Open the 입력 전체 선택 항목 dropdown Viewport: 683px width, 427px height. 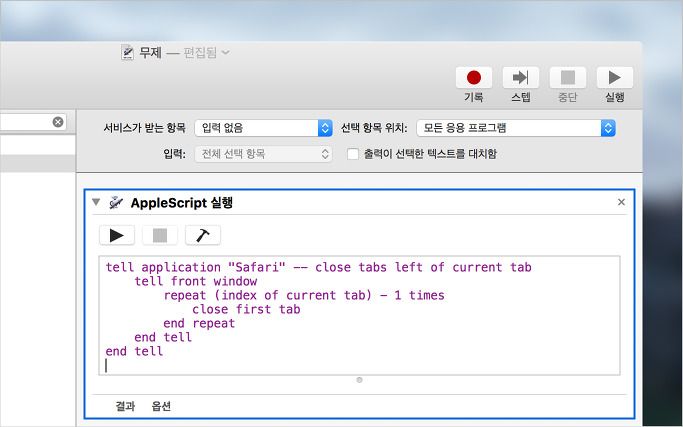point(263,154)
